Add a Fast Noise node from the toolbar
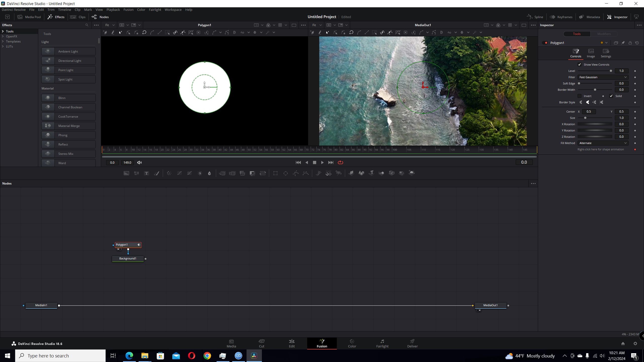 136,173
